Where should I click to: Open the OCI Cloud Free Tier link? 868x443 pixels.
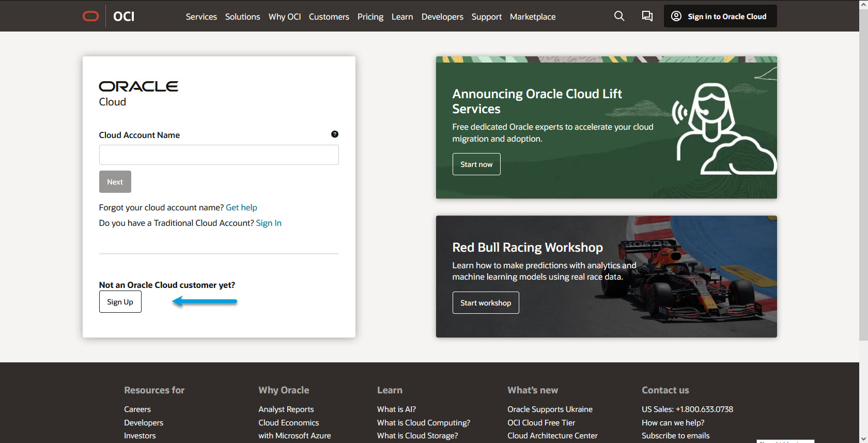click(541, 422)
